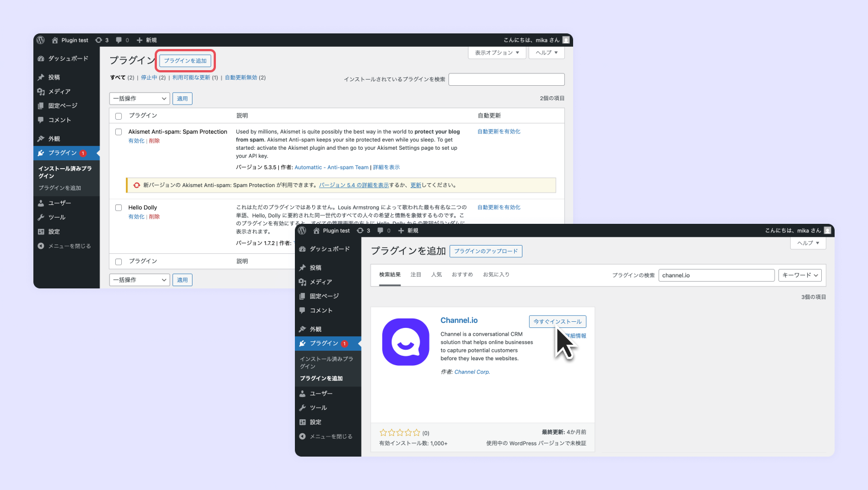The height and width of the screenshot is (490, 868).
Task: Open ダッシュボード icon in back window sidebar
Action: click(41, 58)
